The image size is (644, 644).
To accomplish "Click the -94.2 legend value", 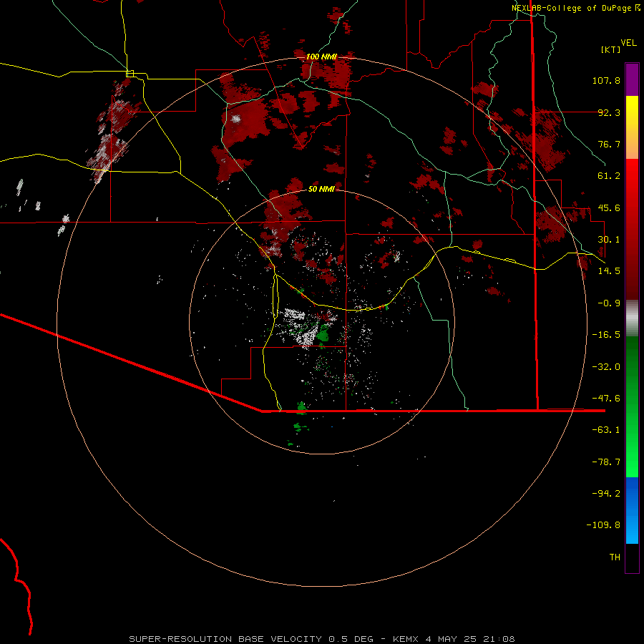I will coord(606,494).
